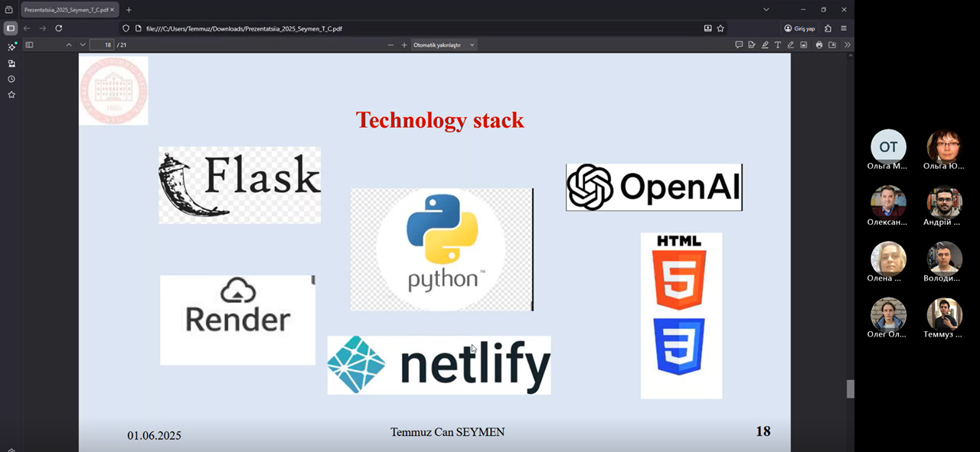Select the PDF signature tool

[x=752, y=45]
